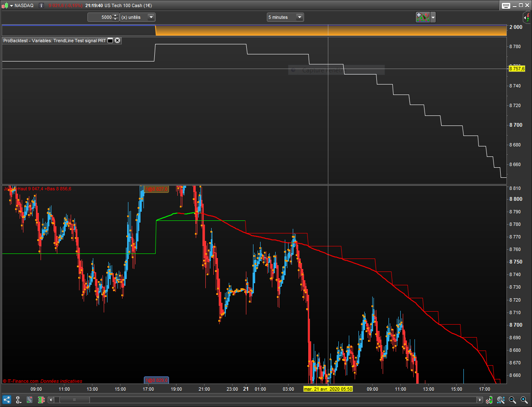Open the on-screen keyboard shortcuts icon
Screen dimensions: 532x407
point(506,5)
